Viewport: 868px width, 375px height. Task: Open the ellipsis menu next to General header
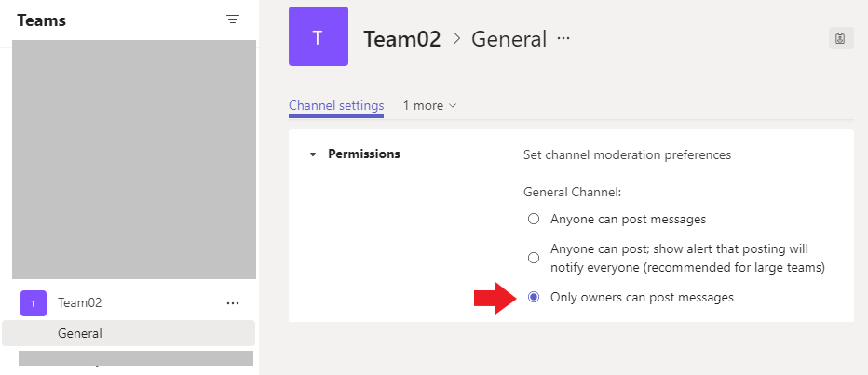point(563,39)
